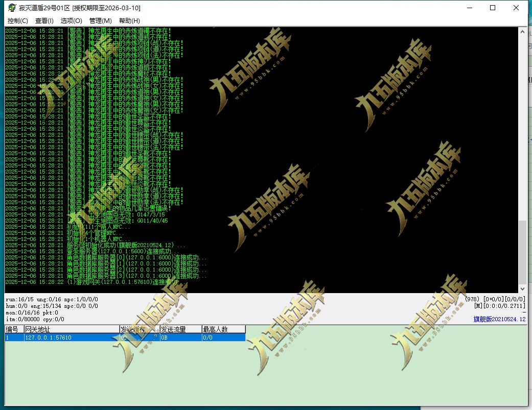532x410 pixels.
Task: Click log line (1)游戏网关(127.0.0.1:57610)连接成功
Action: (95, 282)
